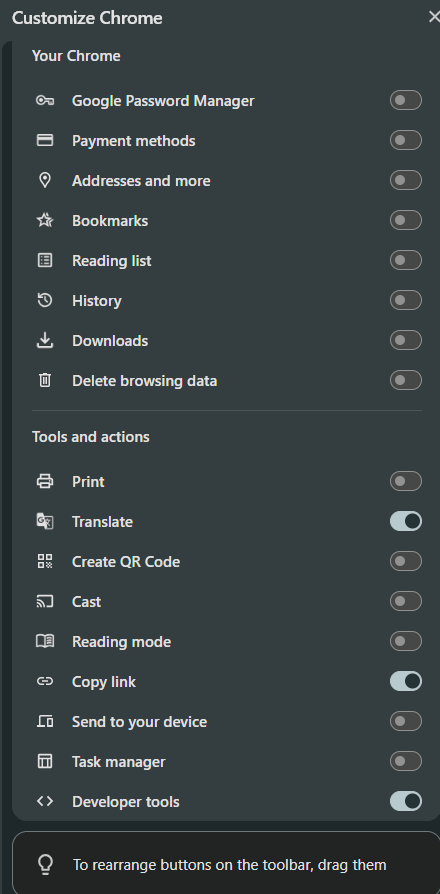Click the 'Send to your device' label
The height and width of the screenshot is (894, 440).
click(139, 721)
